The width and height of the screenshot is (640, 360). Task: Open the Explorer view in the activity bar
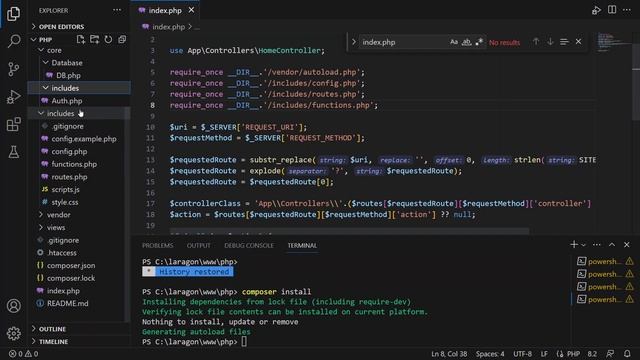13,13
